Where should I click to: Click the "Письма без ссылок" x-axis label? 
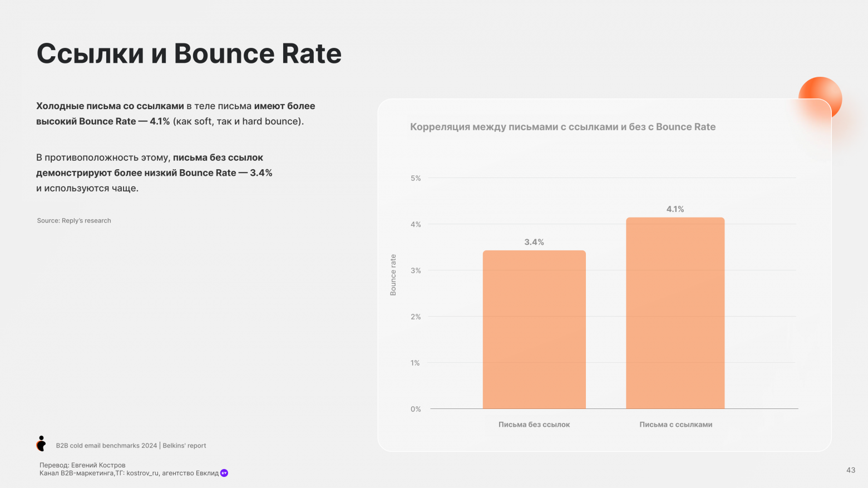[534, 425]
